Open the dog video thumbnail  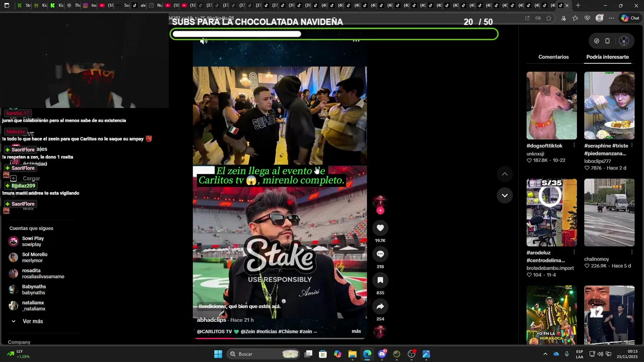tap(551, 106)
